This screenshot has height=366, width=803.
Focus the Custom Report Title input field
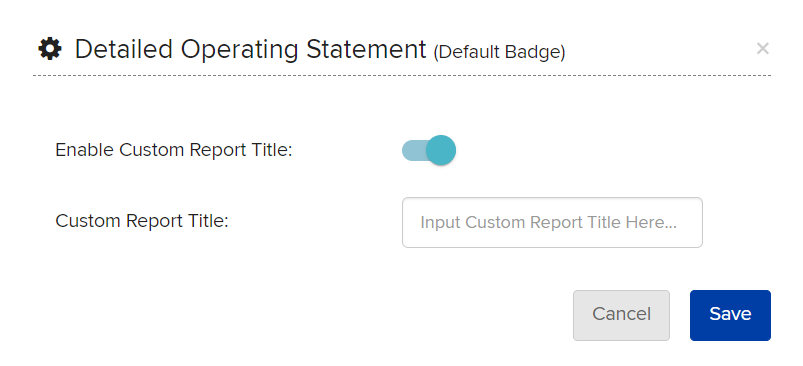click(x=552, y=223)
